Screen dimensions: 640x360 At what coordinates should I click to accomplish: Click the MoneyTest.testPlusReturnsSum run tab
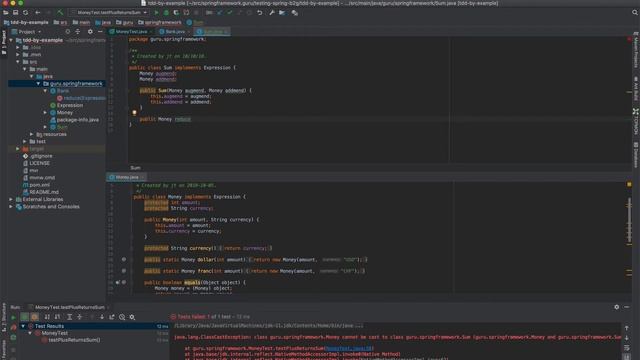(70, 307)
